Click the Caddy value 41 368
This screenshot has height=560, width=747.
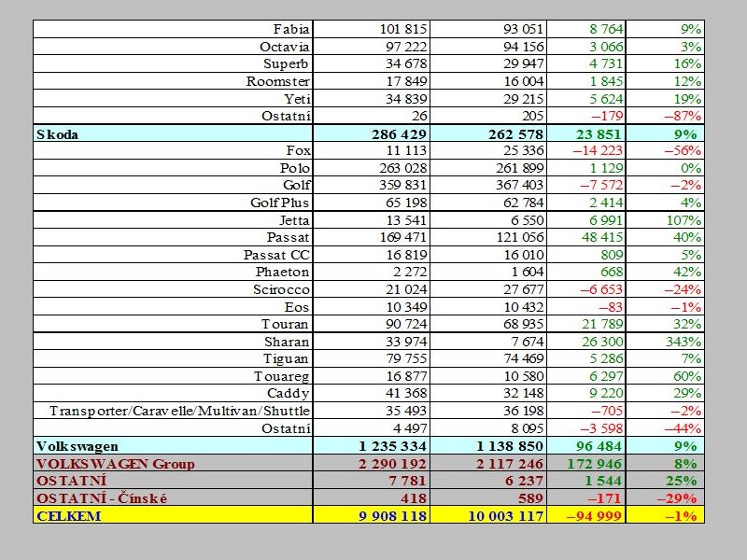pyautogui.click(x=406, y=393)
